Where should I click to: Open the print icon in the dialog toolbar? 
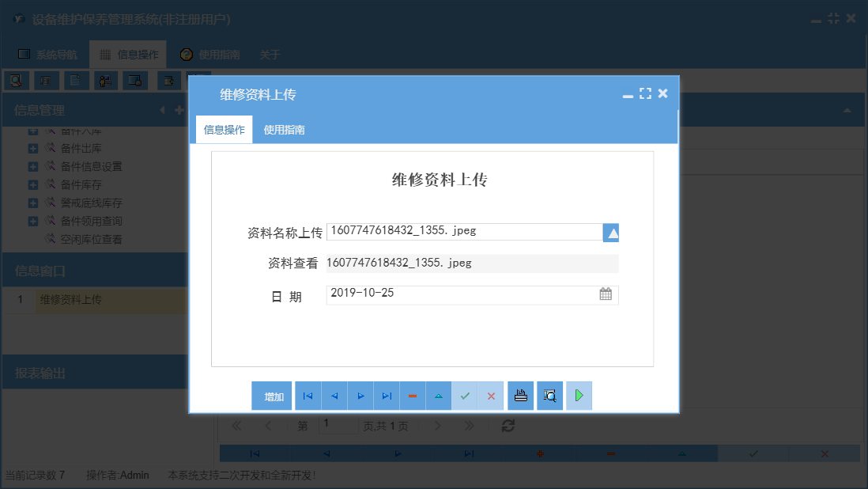(x=520, y=395)
